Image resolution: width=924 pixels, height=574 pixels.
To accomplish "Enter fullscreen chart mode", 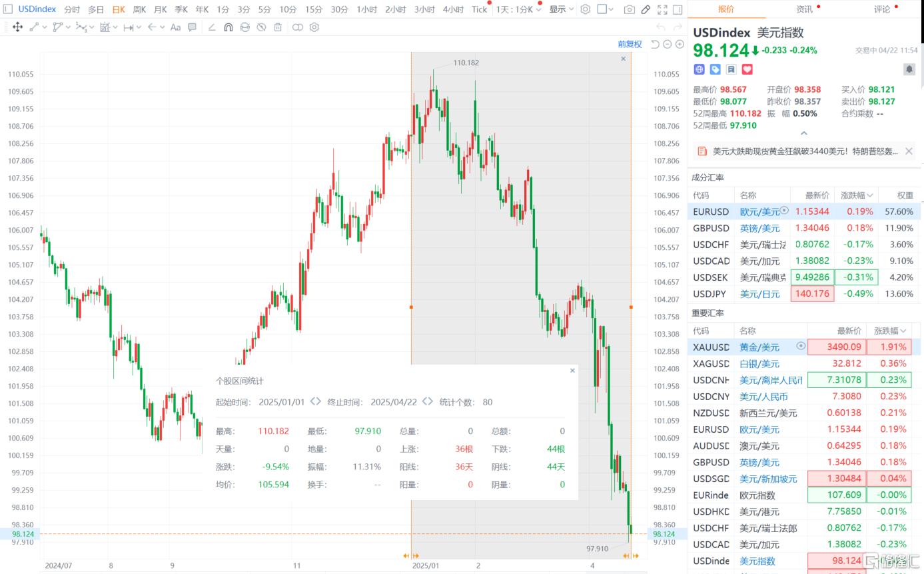I will (x=662, y=9).
